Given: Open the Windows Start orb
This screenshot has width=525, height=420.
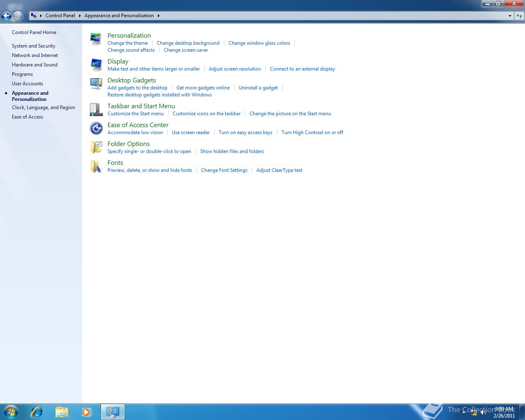Looking at the screenshot, I should 11,411.
